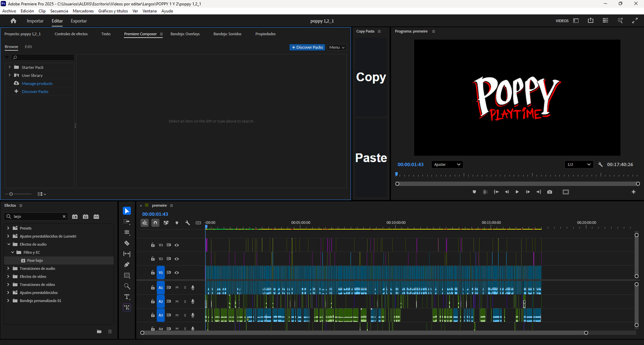This screenshot has width=644, height=345.
Task: Filter effects by YUV icon
Action: coord(96,217)
